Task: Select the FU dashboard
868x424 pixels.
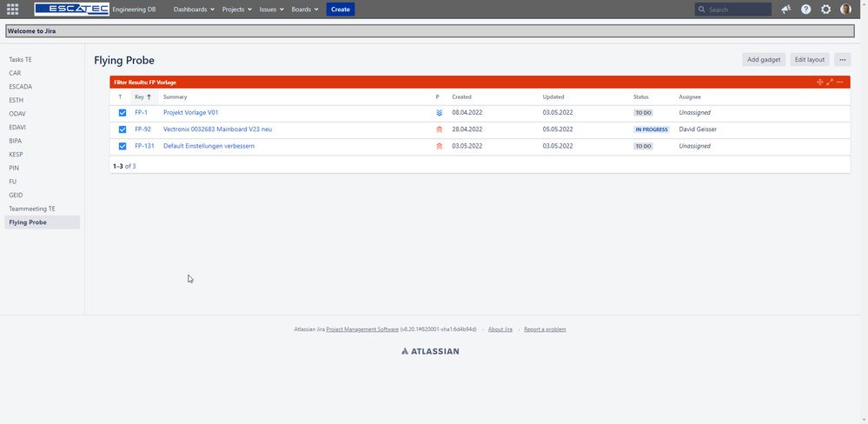Action: point(42,182)
